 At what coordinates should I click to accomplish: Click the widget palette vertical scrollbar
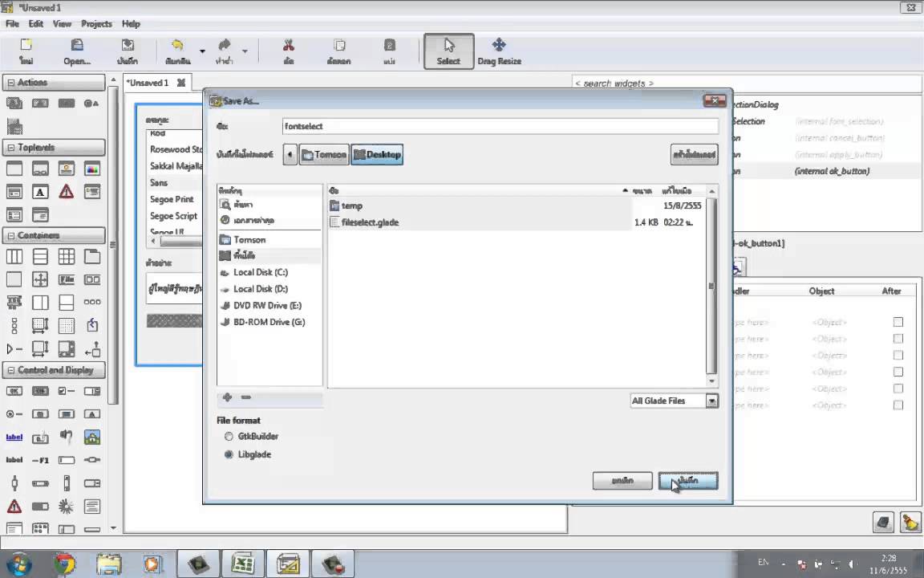tap(113, 245)
